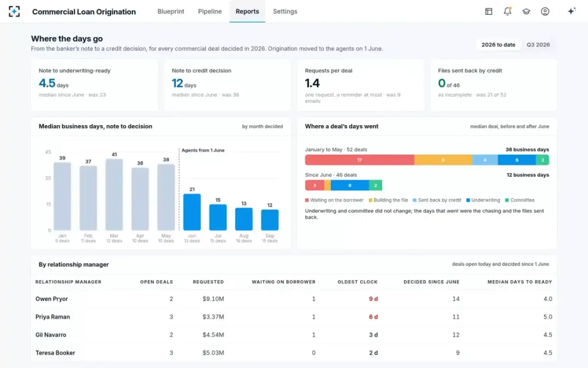Click the Median Days to Ready column header
This screenshot has height=368, width=588.
click(520, 282)
